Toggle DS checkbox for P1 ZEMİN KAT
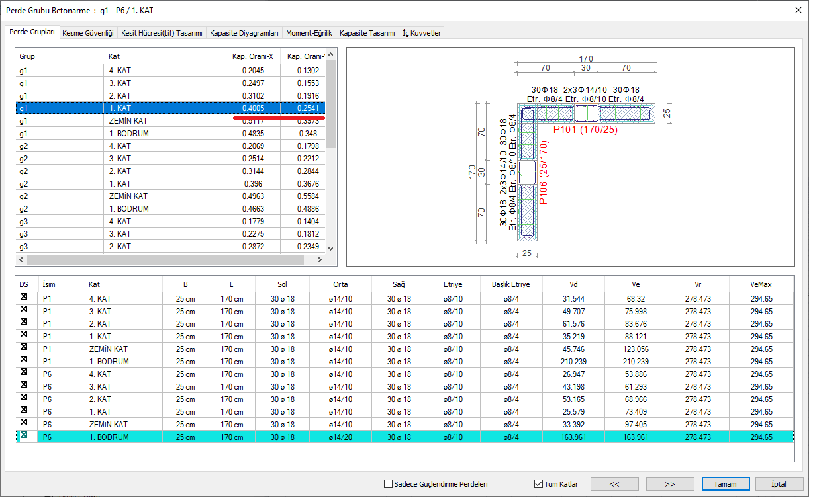 click(24, 349)
